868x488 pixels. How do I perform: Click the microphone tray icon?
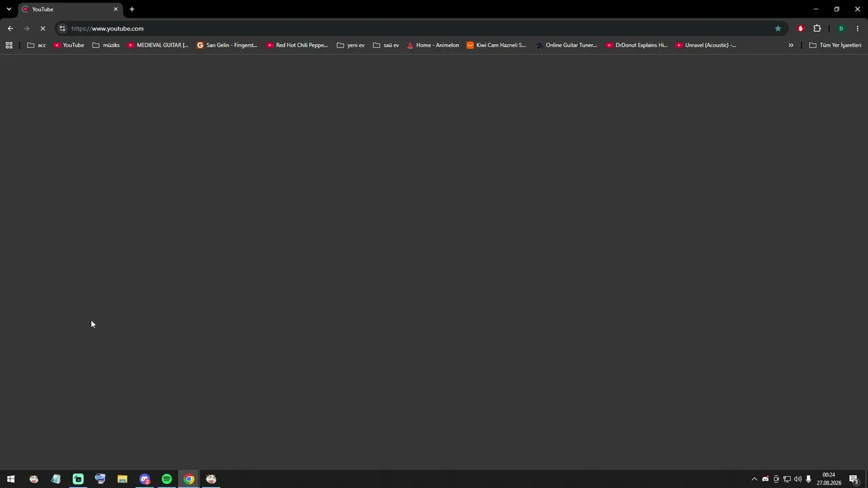tap(808, 479)
